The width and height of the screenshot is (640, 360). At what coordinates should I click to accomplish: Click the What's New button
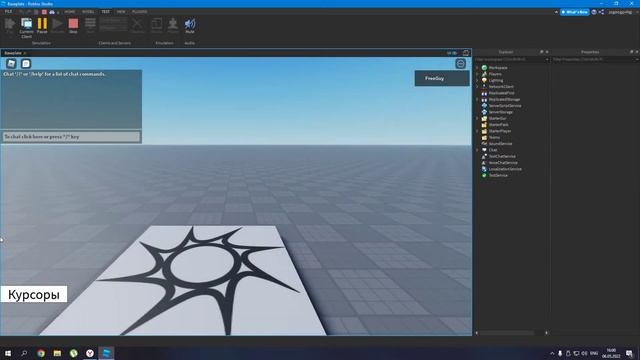(x=575, y=12)
